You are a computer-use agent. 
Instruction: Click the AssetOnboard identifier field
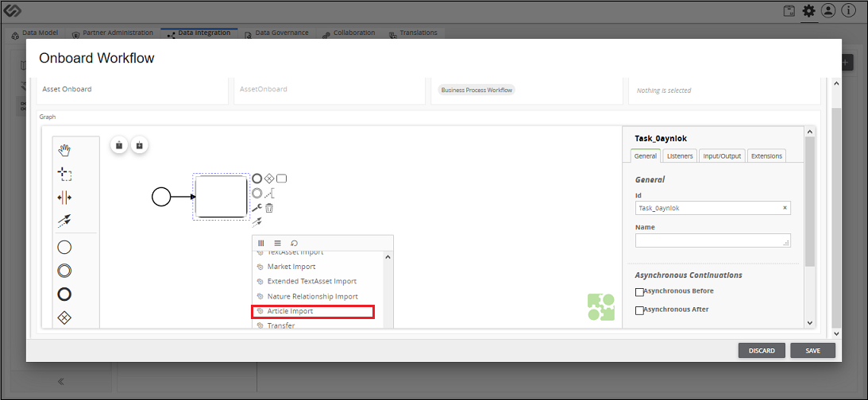tap(330, 89)
